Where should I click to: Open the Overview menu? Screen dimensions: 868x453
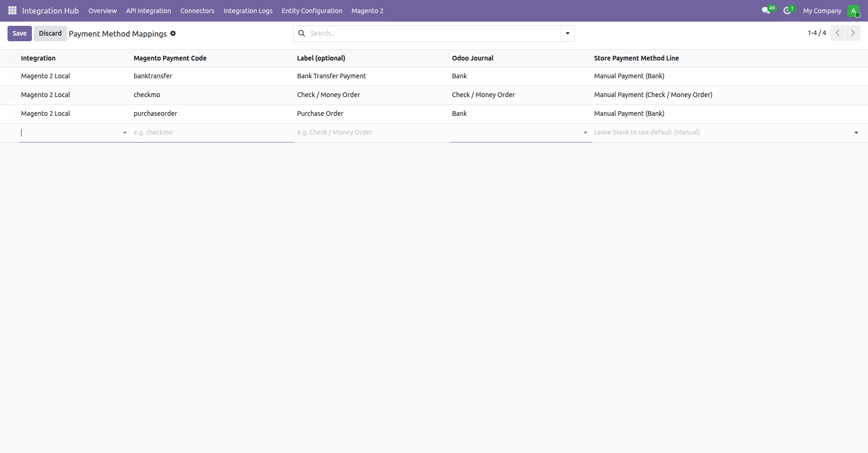pos(102,11)
